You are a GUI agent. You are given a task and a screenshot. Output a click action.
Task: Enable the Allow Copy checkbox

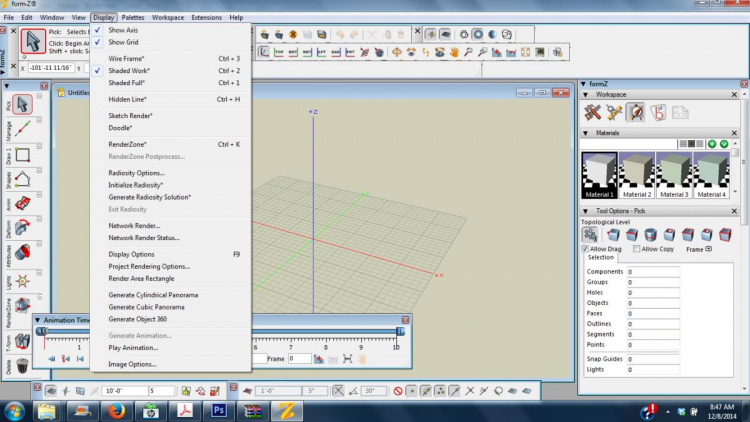(x=637, y=248)
